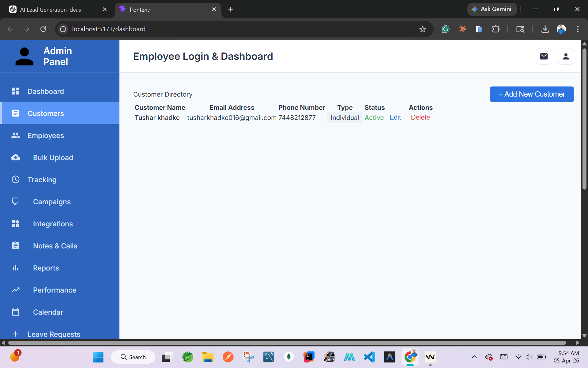Open the Chrome extensions puzzle icon

tap(496, 29)
